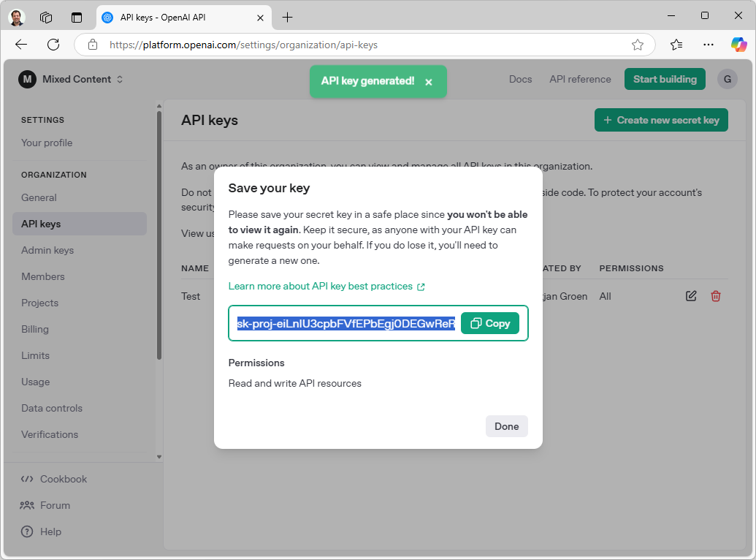Click the M organization avatar icon
Image resolution: width=756 pixels, height=560 pixels.
click(28, 79)
